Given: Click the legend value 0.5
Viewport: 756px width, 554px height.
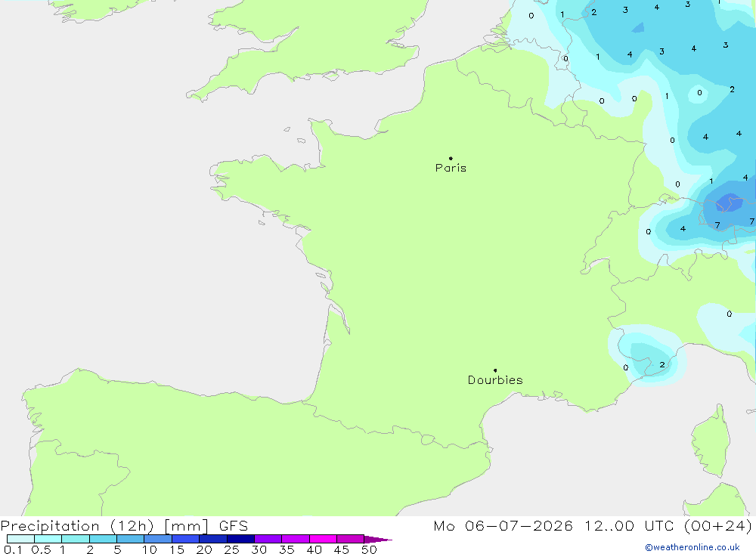Looking at the screenshot, I should [x=41, y=549].
